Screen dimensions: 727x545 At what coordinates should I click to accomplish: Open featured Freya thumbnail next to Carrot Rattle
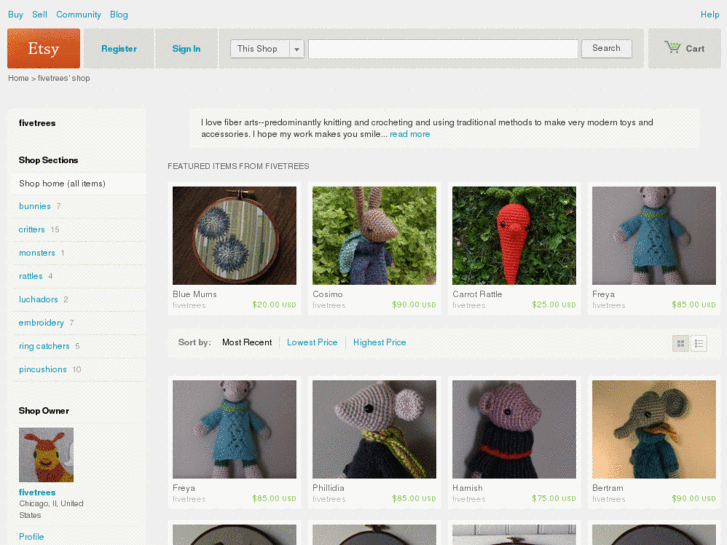coord(654,236)
